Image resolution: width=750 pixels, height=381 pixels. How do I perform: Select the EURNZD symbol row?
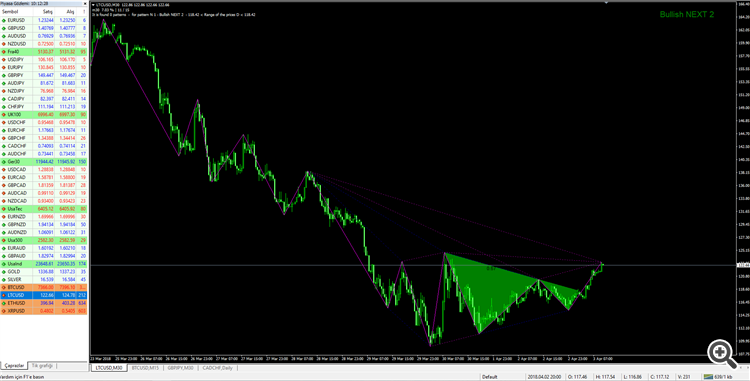pos(44,217)
